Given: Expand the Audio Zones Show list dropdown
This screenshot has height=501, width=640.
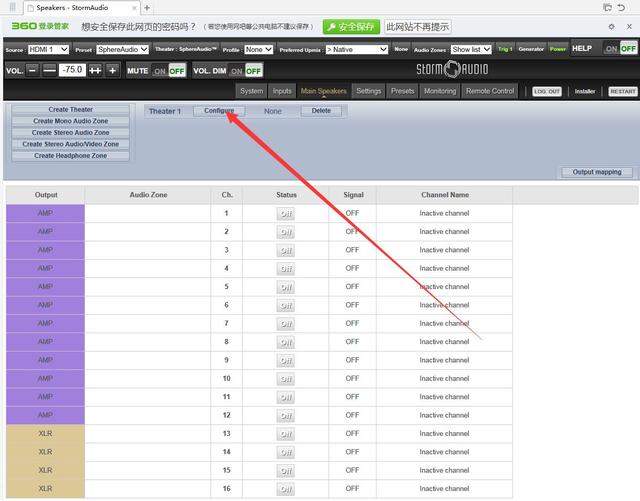Looking at the screenshot, I should click(471, 49).
